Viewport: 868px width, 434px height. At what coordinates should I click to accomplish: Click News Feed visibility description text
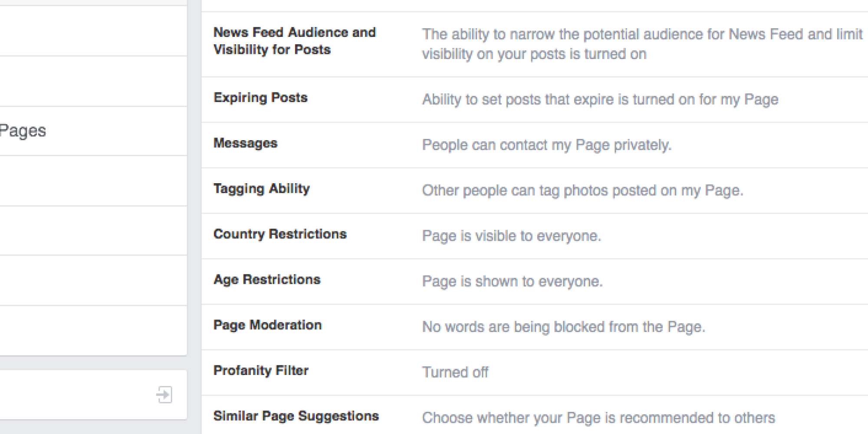(x=642, y=44)
